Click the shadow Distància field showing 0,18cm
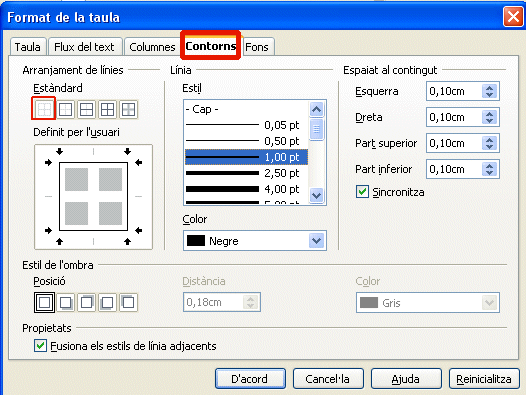Screen dimensions: 526x395 coord(221,302)
